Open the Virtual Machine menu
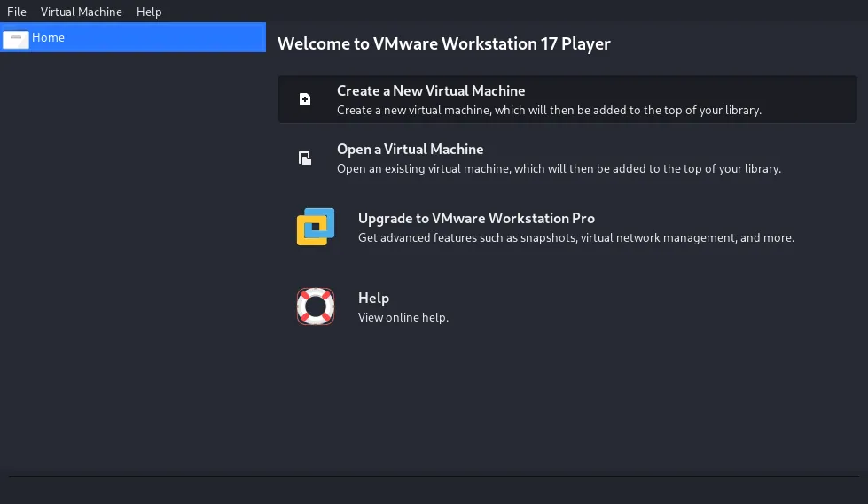Viewport: 868px width, 504px height. click(x=82, y=12)
